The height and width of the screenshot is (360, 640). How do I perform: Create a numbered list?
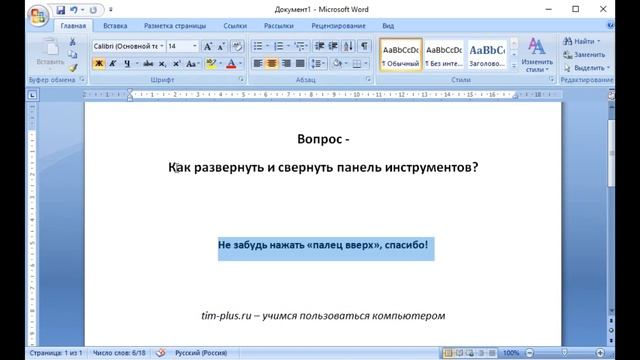(278, 46)
